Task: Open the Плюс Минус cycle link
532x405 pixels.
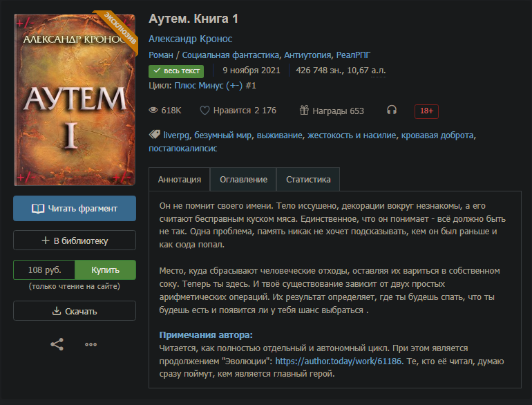Action: 208,86
